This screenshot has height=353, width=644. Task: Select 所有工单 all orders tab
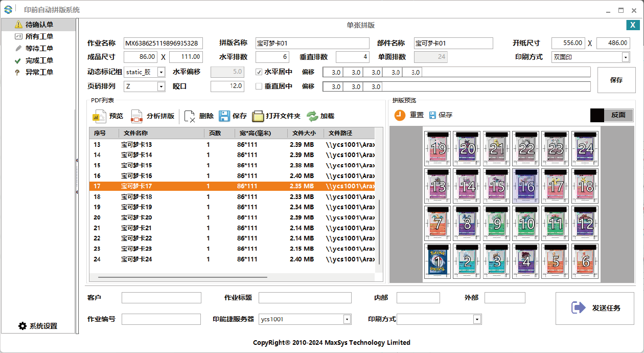click(x=38, y=36)
